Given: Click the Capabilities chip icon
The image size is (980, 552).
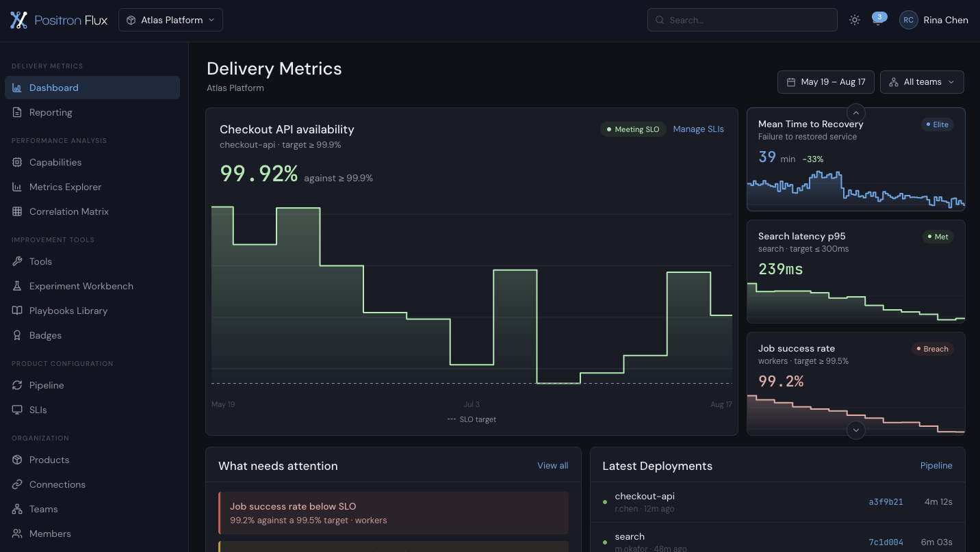Looking at the screenshot, I should (x=17, y=162).
